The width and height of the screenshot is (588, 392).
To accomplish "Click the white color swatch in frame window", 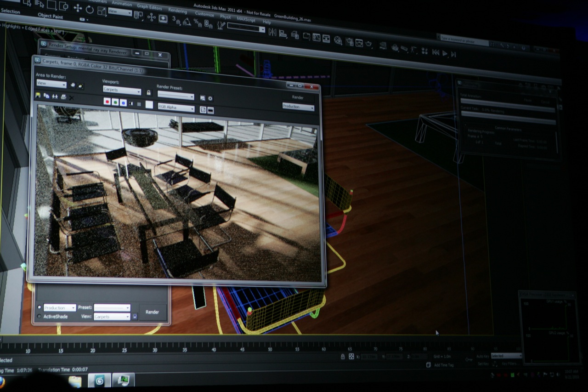I will coord(149,104).
